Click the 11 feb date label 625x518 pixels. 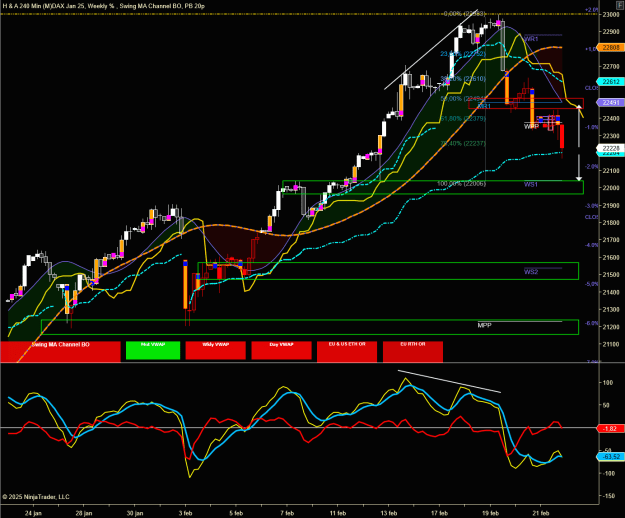tap(338, 513)
